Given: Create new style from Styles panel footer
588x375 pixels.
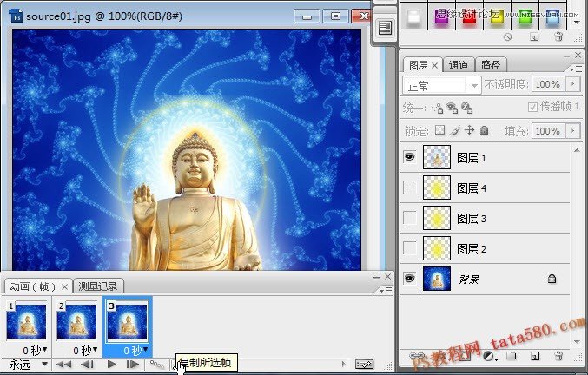Looking at the screenshot, I should pyautogui.click(x=534, y=36).
